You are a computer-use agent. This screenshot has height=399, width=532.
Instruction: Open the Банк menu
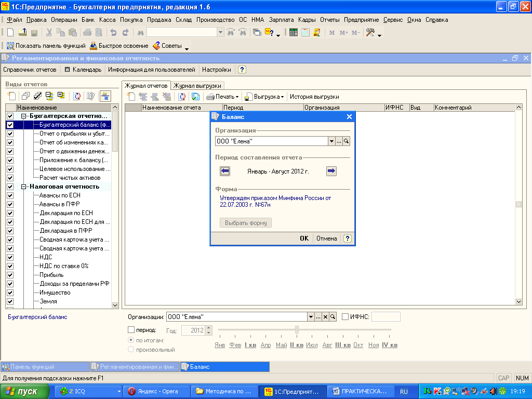[88, 20]
